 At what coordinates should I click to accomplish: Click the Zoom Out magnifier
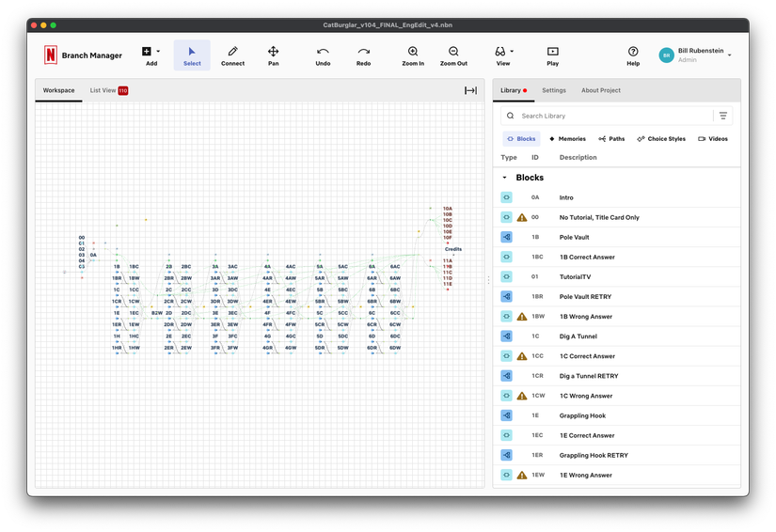click(x=453, y=52)
